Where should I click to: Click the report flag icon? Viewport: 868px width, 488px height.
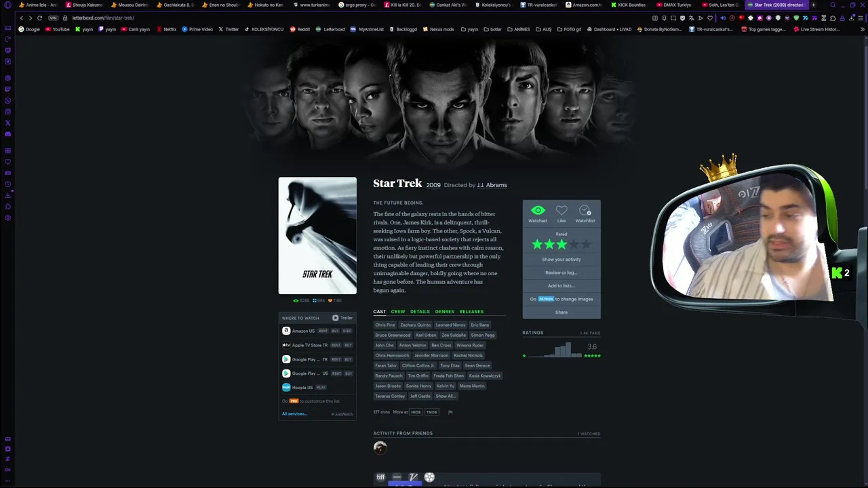coord(450,412)
